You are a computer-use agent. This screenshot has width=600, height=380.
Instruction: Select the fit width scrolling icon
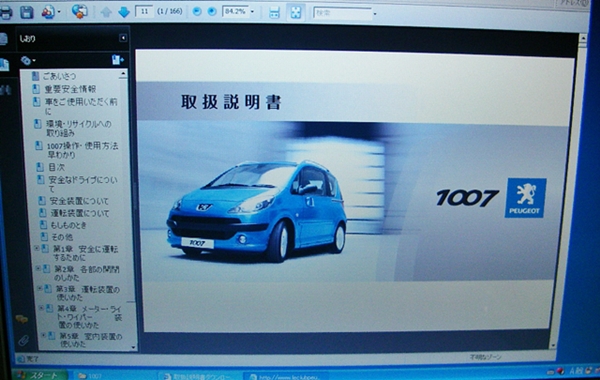click(274, 13)
